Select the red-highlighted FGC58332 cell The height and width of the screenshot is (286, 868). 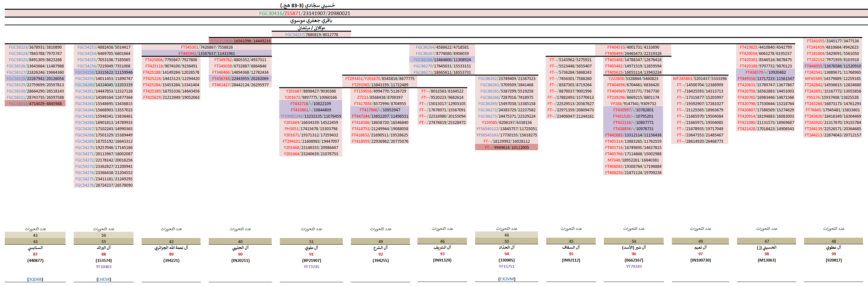click(x=35, y=104)
